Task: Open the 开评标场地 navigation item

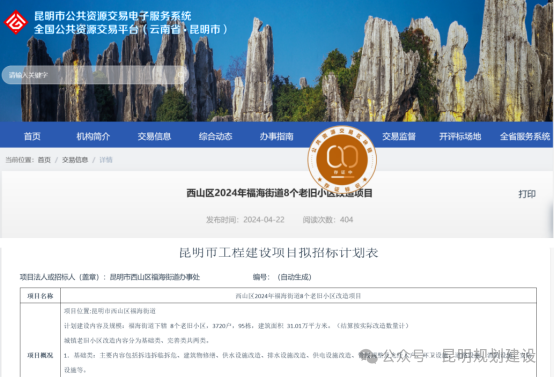Action: tap(460, 136)
